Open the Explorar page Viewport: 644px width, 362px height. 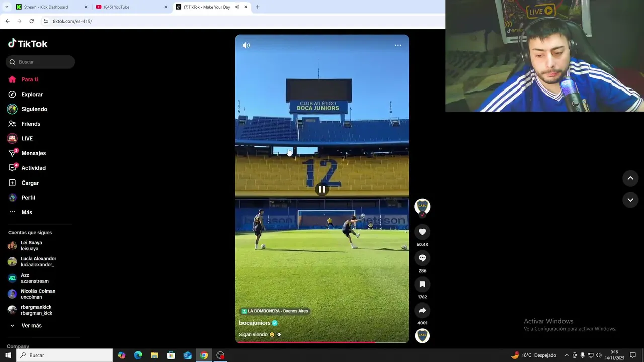(x=25, y=94)
